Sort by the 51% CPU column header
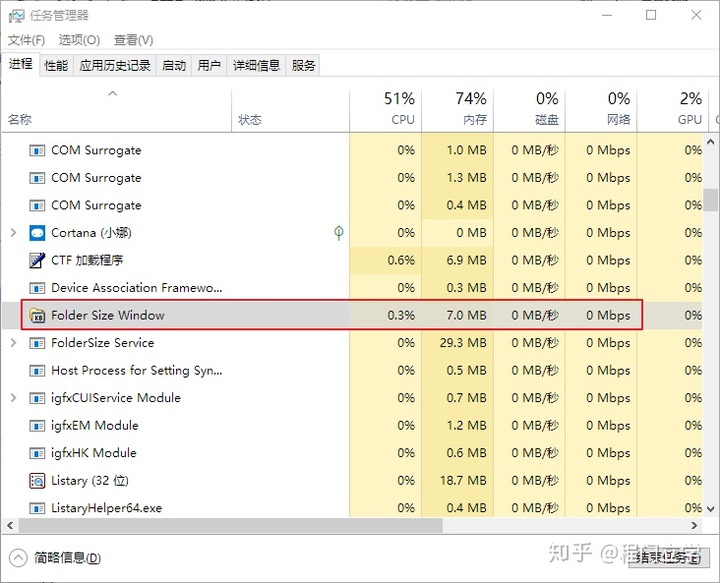The width and height of the screenshot is (720, 583). [385, 111]
